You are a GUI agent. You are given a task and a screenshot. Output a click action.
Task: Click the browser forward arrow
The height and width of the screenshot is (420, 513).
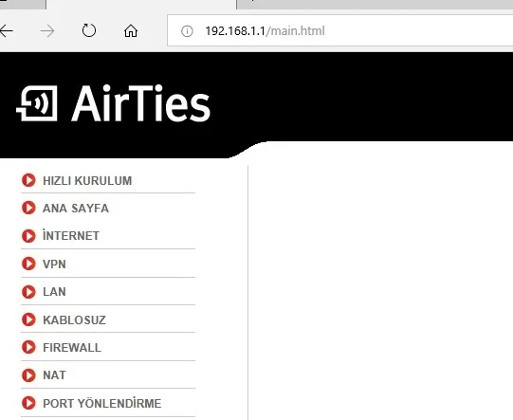click(x=47, y=31)
